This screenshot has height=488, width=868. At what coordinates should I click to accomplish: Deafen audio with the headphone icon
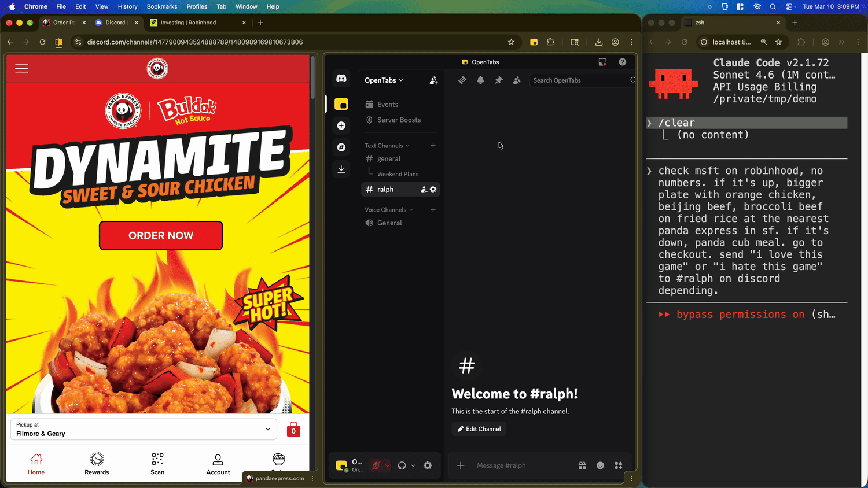[x=402, y=465]
